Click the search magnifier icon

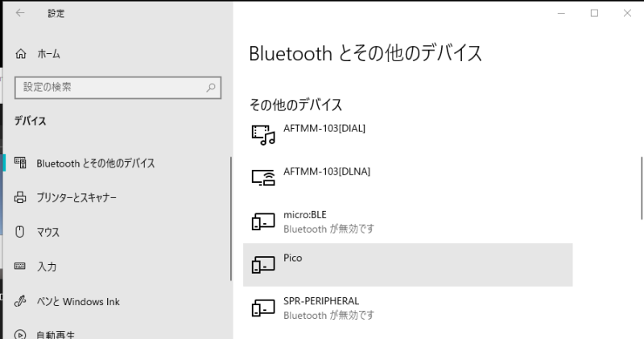coord(211,87)
